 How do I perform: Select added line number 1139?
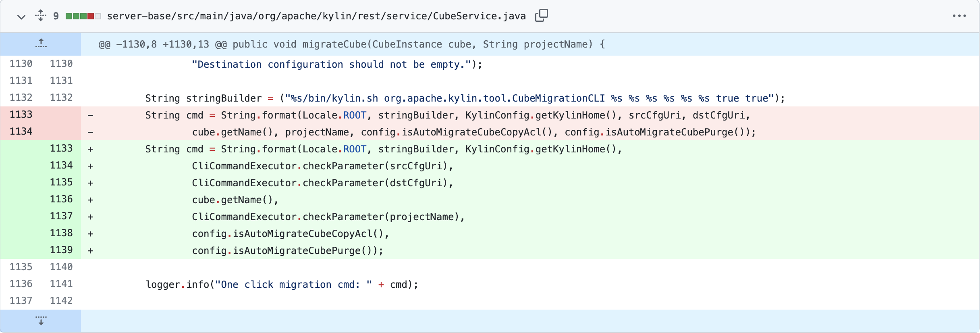pos(61,250)
